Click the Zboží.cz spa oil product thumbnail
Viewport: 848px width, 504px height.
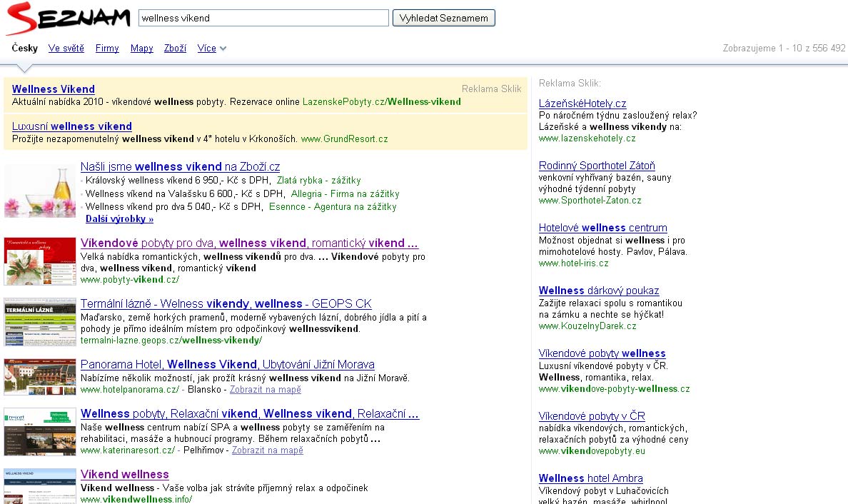(40, 191)
